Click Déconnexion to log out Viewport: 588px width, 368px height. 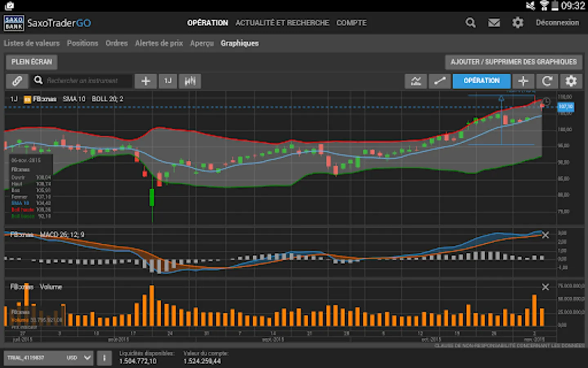point(557,23)
